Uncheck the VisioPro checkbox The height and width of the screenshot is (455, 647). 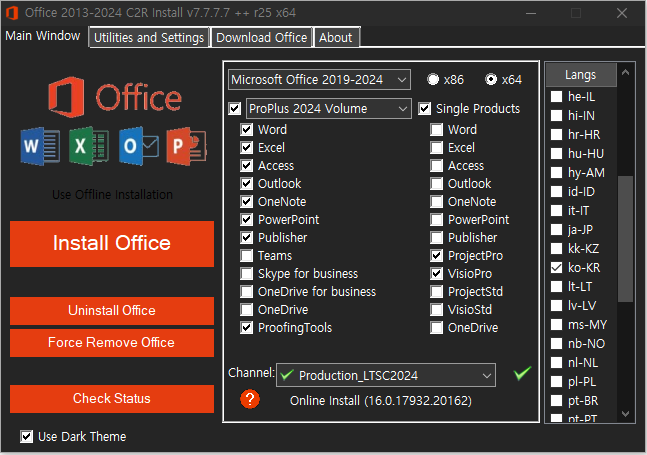437,273
